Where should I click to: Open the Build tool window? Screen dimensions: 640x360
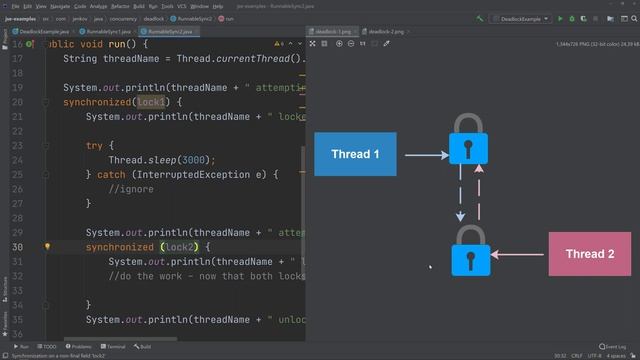pos(142,347)
